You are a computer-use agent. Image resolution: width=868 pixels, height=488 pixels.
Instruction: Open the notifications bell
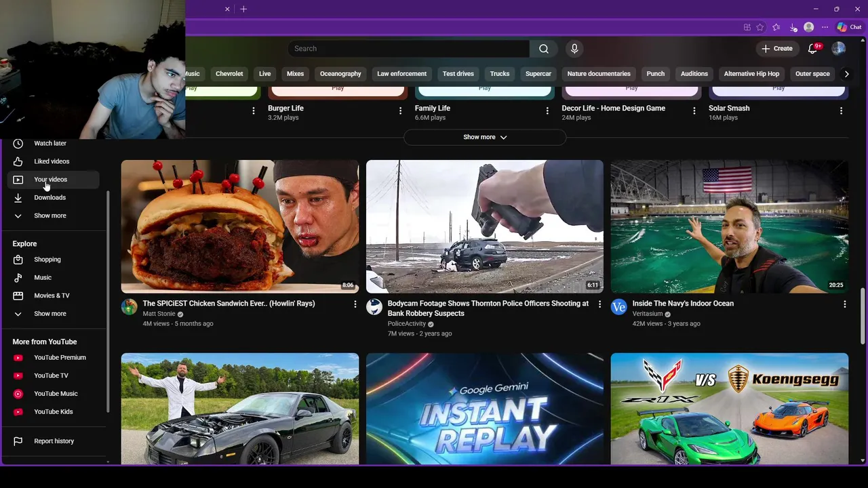click(814, 49)
